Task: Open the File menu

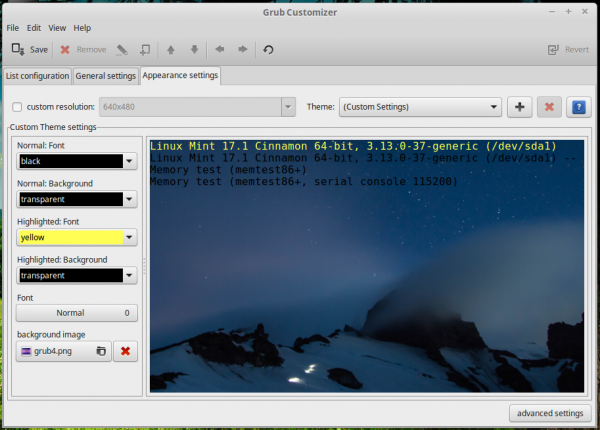Action: pyautogui.click(x=12, y=28)
